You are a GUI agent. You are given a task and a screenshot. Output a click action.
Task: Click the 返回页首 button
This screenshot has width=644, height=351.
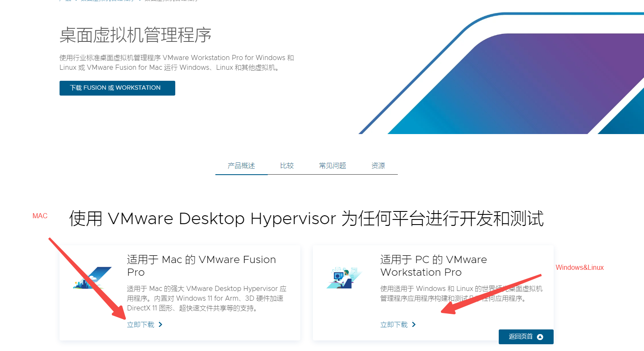(x=526, y=337)
